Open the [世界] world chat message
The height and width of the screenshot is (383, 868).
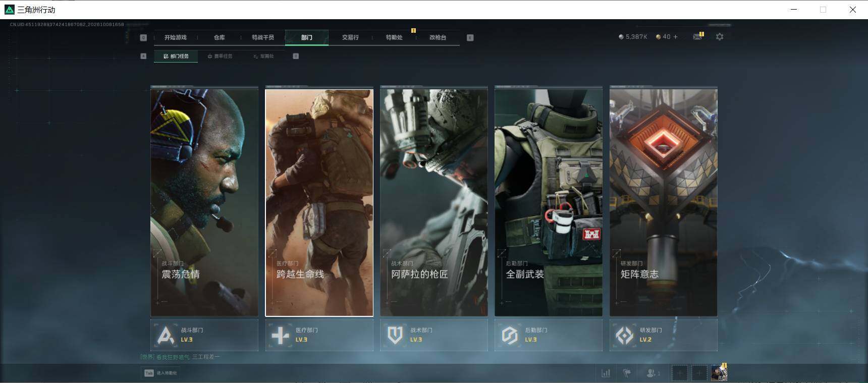point(180,357)
